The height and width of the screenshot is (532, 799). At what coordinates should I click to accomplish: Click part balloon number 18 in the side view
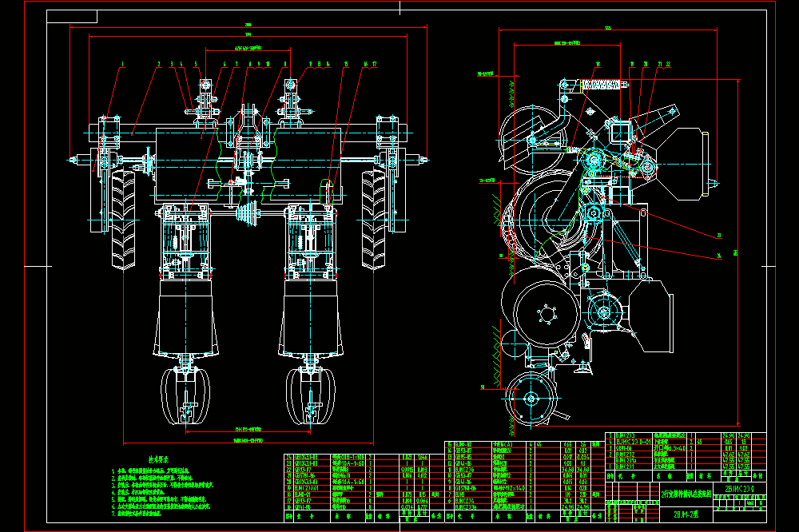click(x=598, y=64)
